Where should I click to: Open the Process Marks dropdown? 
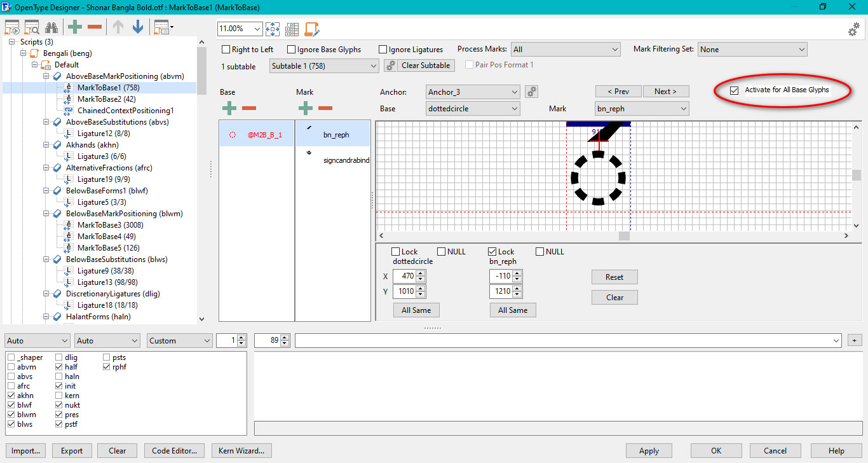(565, 50)
